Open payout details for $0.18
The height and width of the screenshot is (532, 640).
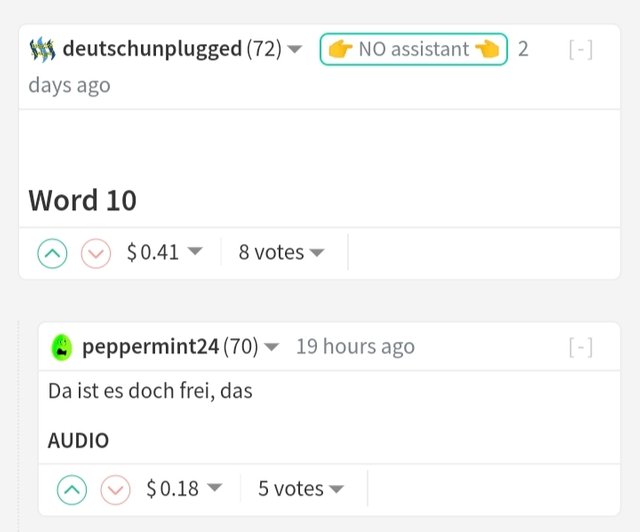click(184, 488)
